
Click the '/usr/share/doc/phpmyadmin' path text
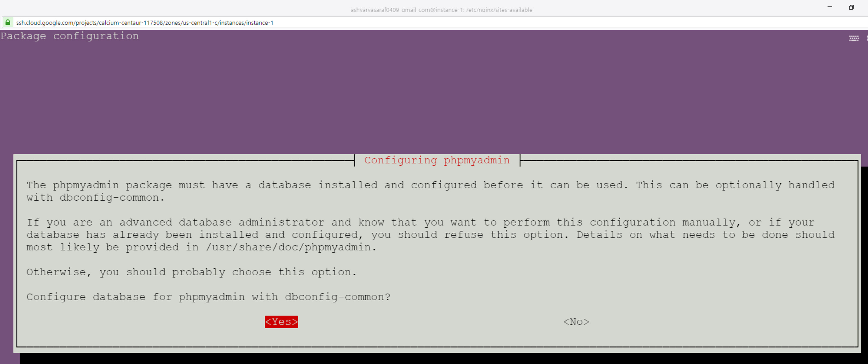pos(288,247)
